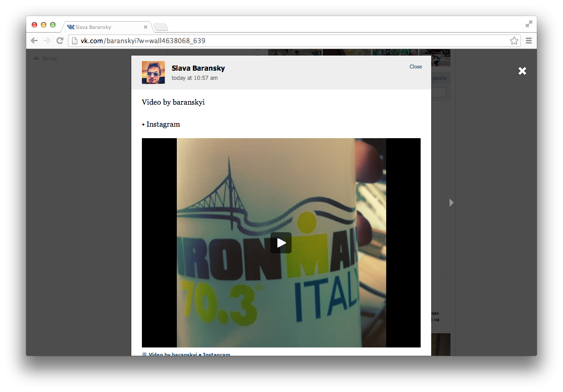Reload the current page

(x=60, y=40)
